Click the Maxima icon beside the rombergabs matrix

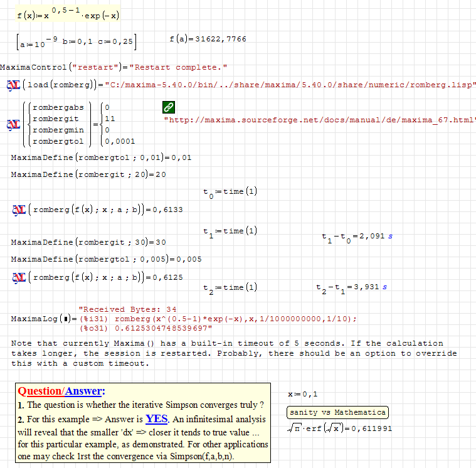coord(13,124)
